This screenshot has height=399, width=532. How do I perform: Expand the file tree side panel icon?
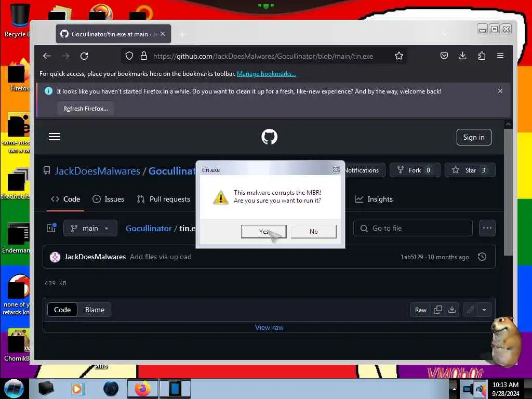point(51,228)
